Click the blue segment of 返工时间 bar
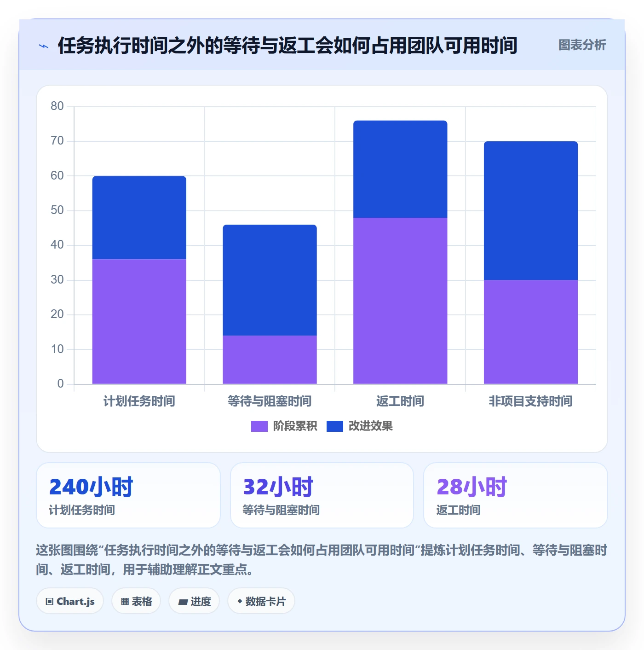This screenshot has height=650, width=644. pyautogui.click(x=400, y=169)
